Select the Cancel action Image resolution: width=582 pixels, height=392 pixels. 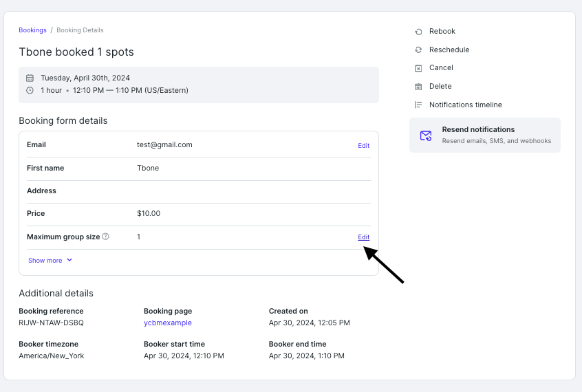[x=441, y=68]
